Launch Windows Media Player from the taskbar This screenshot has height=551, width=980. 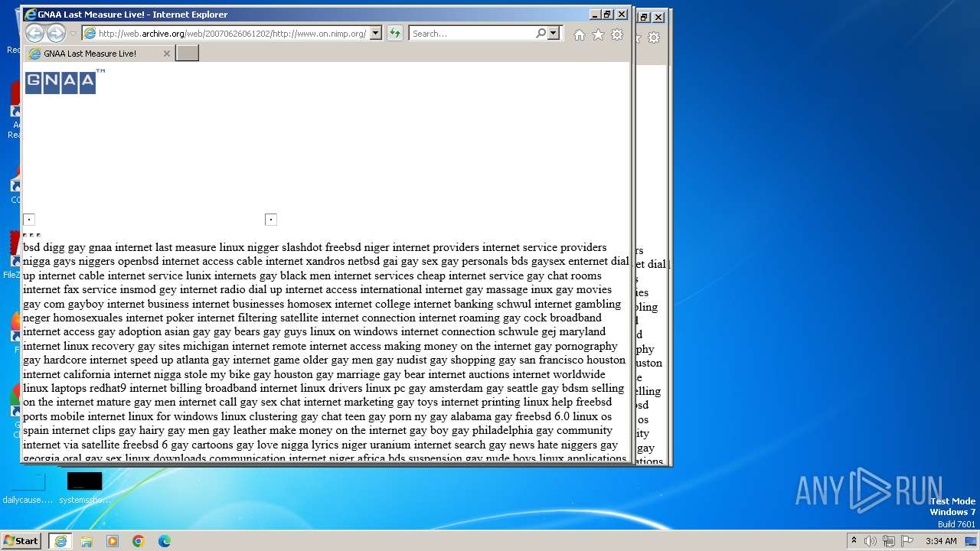coord(113,541)
